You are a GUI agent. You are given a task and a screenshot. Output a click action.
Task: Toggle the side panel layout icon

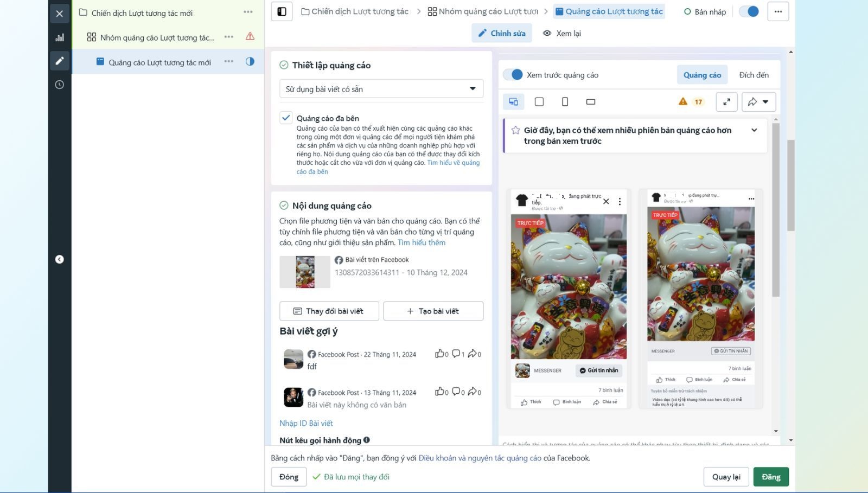[282, 11]
